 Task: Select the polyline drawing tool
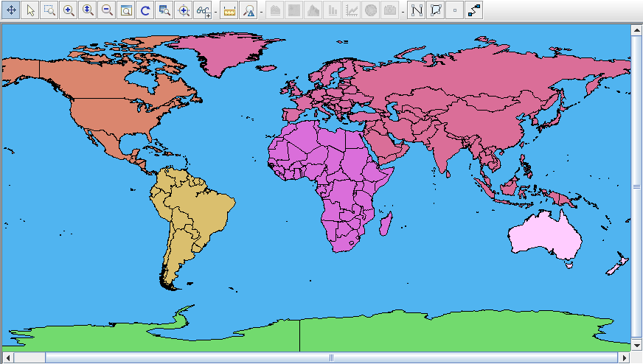(x=417, y=10)
